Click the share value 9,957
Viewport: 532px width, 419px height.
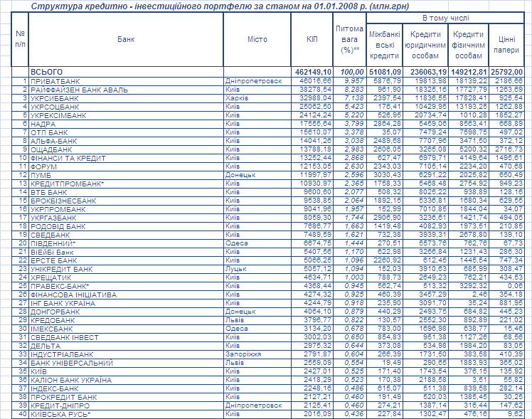[349, 81]
